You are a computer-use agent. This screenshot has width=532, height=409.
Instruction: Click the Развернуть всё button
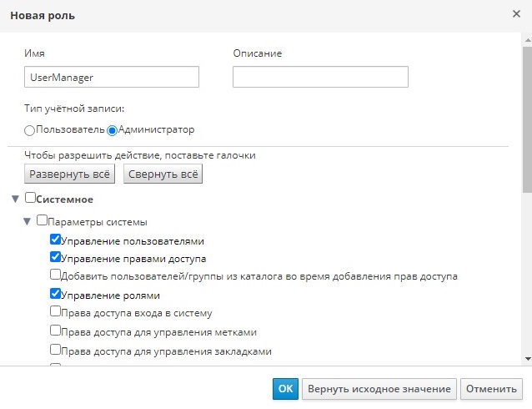[70, 174]
